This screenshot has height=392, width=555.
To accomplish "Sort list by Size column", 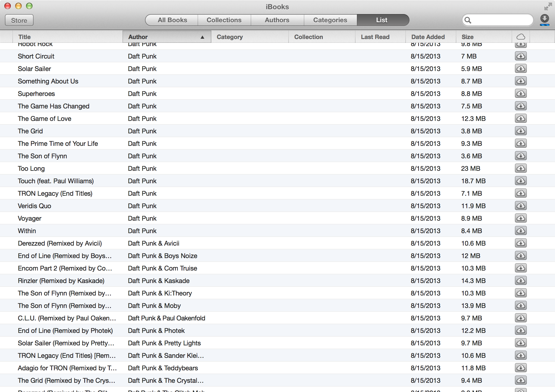I will tap(484, 37).
